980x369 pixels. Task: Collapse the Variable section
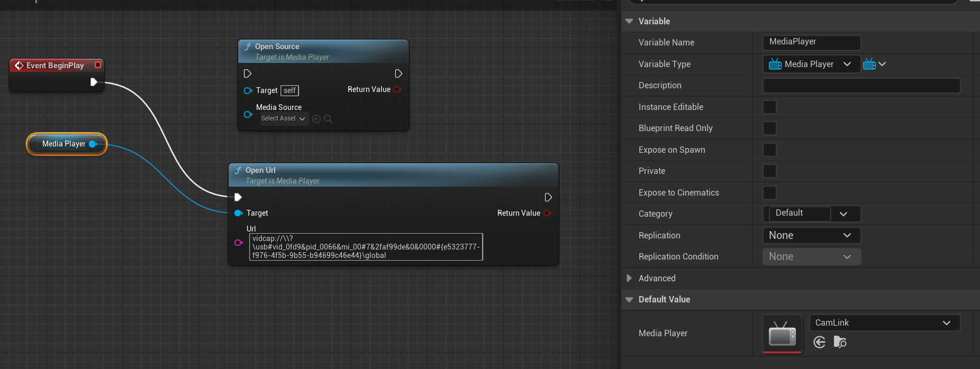629,21
